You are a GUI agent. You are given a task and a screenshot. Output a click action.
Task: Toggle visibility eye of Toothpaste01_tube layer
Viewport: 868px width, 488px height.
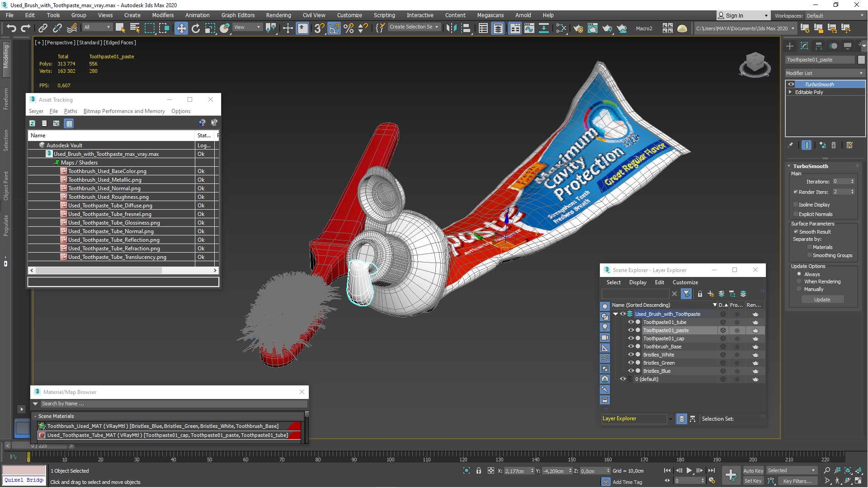tap(631, 322)
